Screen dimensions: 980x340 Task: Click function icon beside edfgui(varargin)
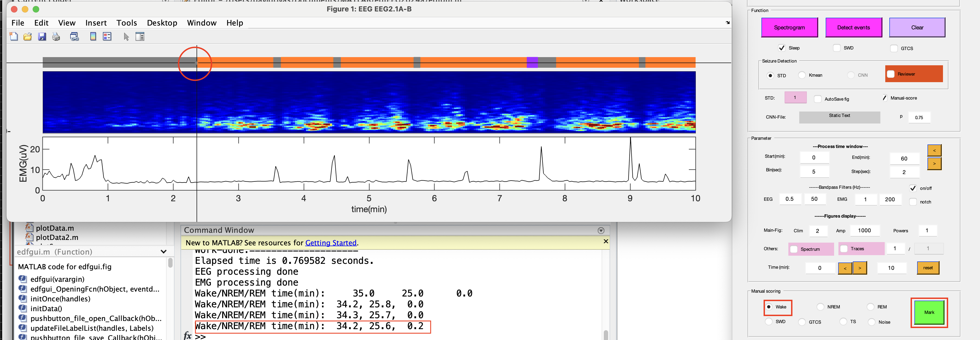coord(23,279)
